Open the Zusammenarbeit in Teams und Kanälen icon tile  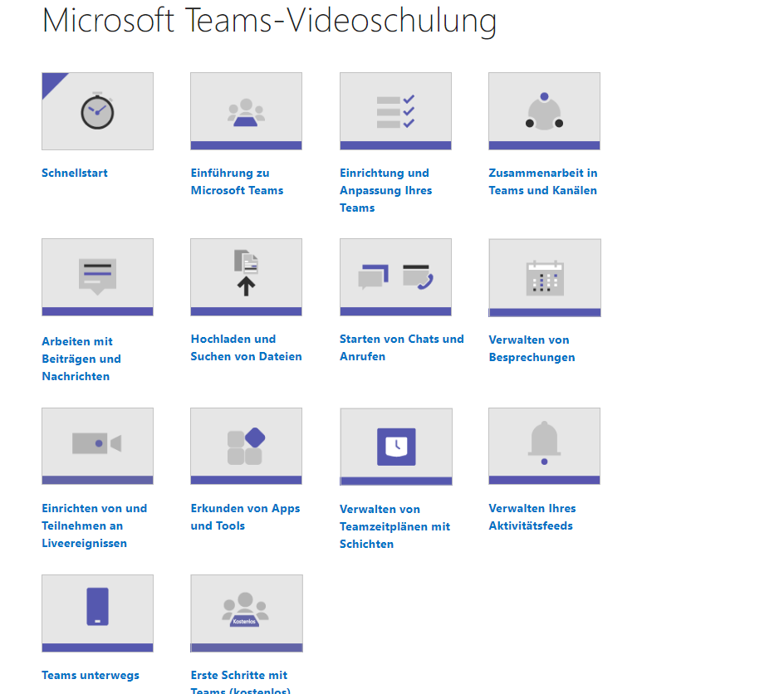pos(545,111)
